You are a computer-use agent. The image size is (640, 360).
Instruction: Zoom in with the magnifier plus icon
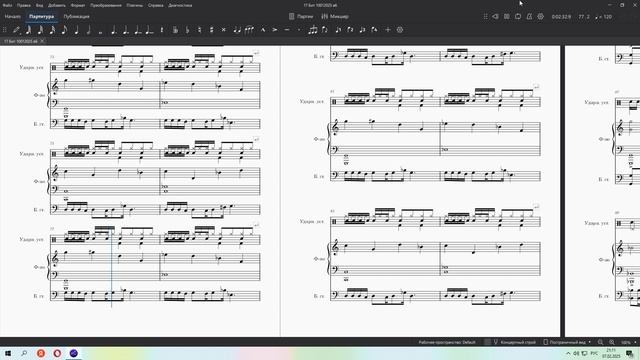coord(612,342)
